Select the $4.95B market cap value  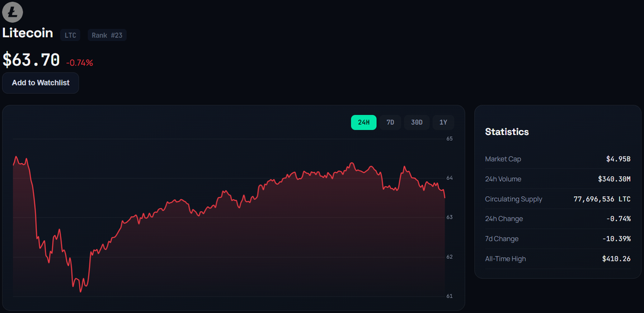pyautogui.click(x=618, y=159)
